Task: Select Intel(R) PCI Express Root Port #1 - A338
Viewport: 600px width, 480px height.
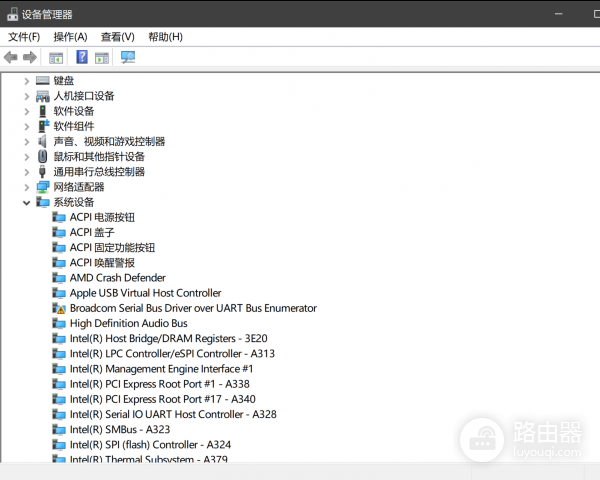Action: click(x=160, y=384)
